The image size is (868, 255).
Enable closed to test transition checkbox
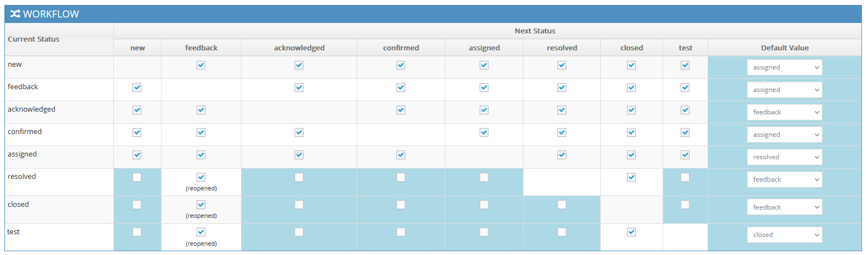click(x=685, y=205)
